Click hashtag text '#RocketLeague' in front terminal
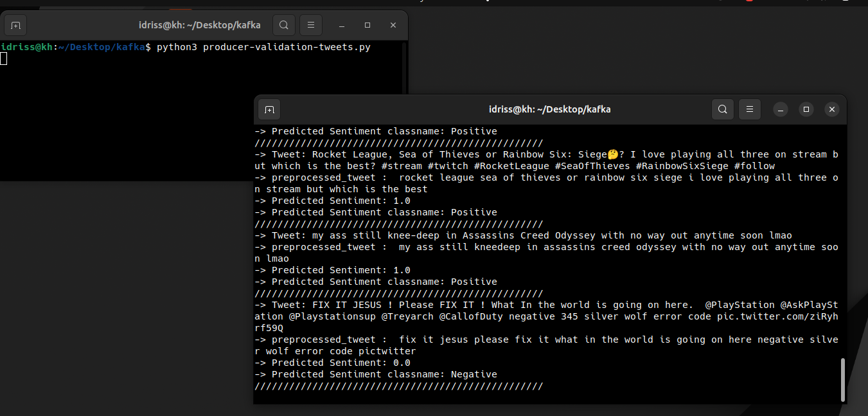Viewport: 868px width, 416px height. coord(511,166)
